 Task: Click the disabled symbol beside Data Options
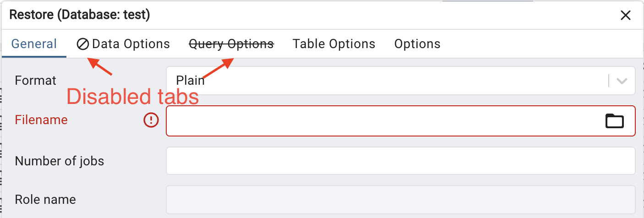click(x=83, y=44)
